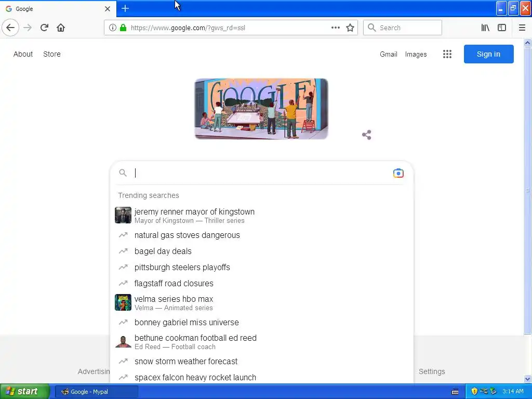This screenshot has width=532, height=399.
Task: Bookmark this page with the star icon
Action: pos(350,28)
